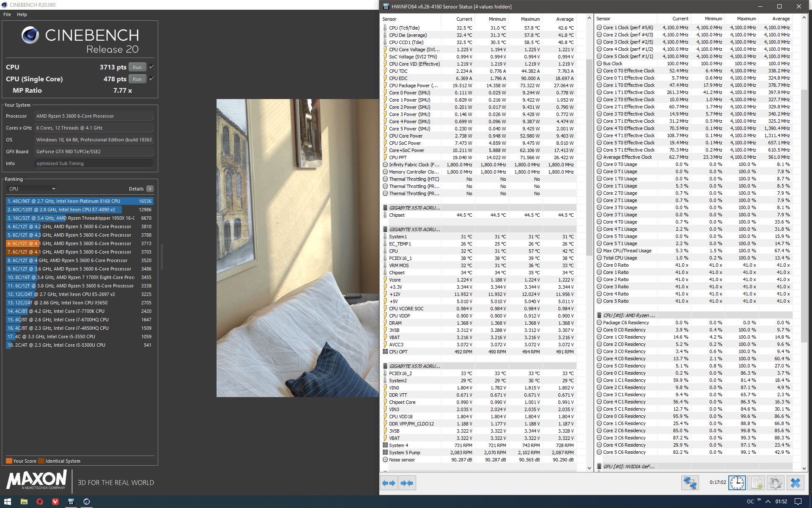The image size is (812, 508).
Task: Click the log file start icon
Action: pyautogui.click(x=756, y=483)
